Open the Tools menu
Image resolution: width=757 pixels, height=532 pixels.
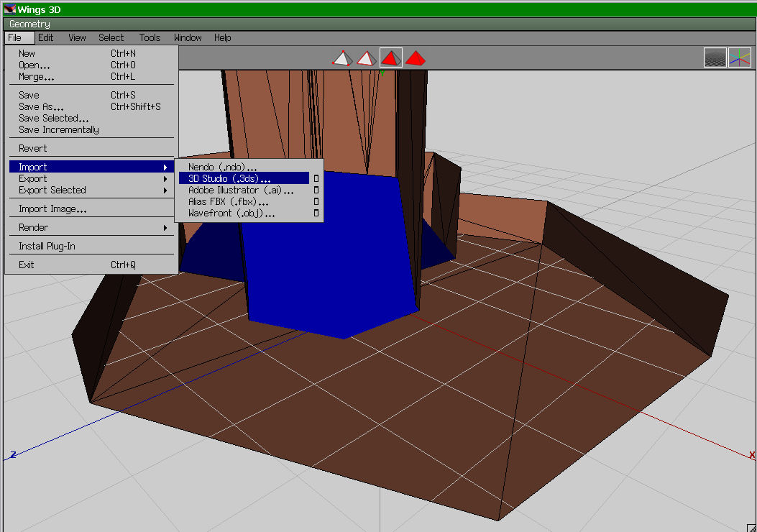[150, 38]
